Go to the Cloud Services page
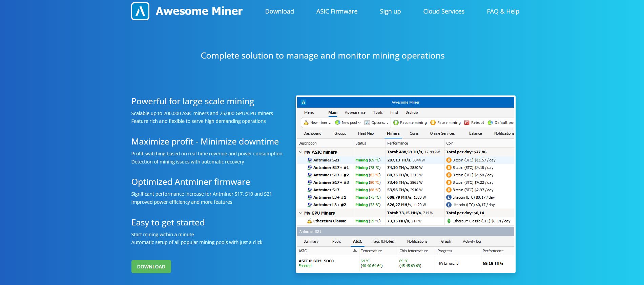The width and height of the screenshot is (644, 285). pyautogui.click(x=444, y=11)
